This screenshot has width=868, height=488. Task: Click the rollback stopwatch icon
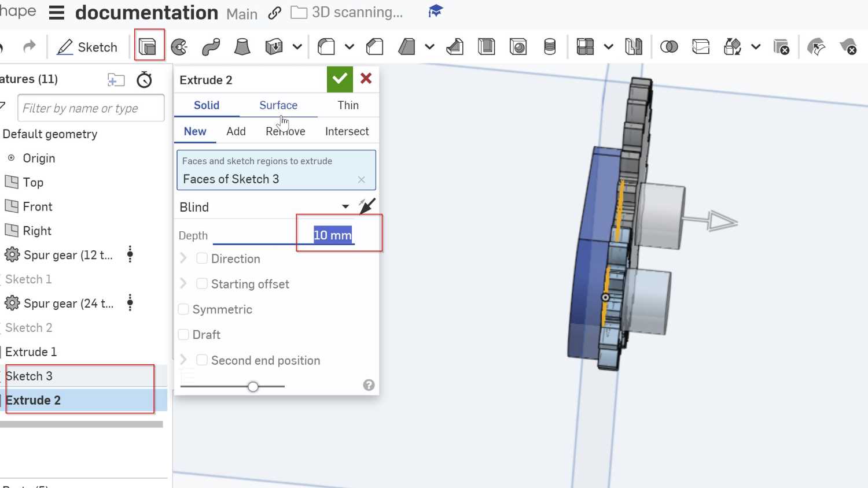click(x=144, y=80)
